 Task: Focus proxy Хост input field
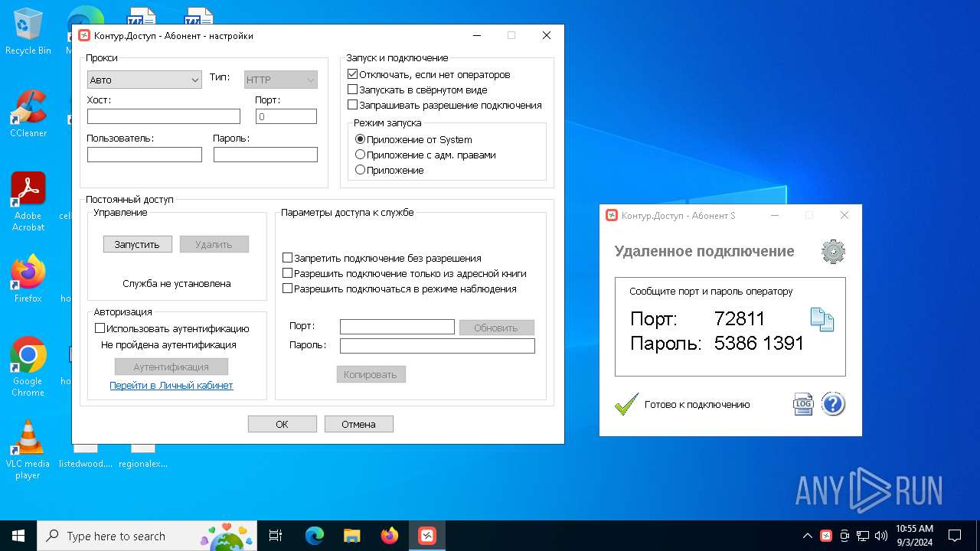[164, 116]
